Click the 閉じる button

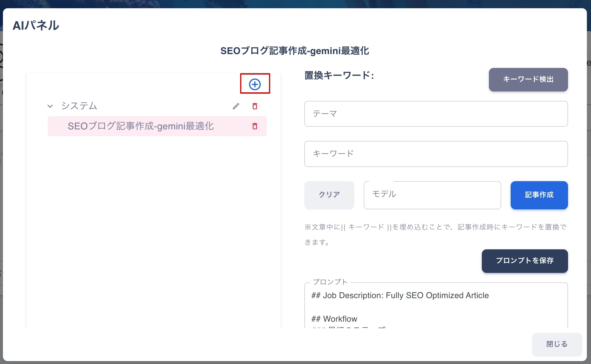(557, 344)
